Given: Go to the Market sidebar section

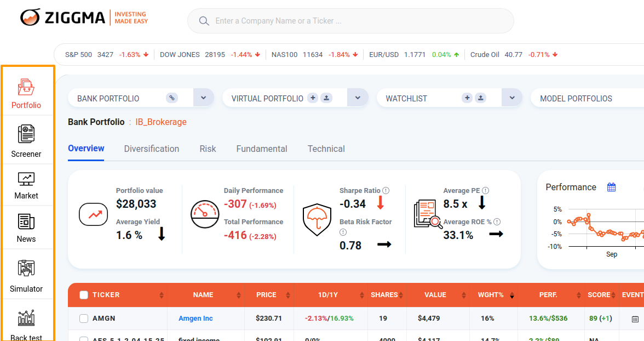Looking at the screenshot, I should pos(26,186).
